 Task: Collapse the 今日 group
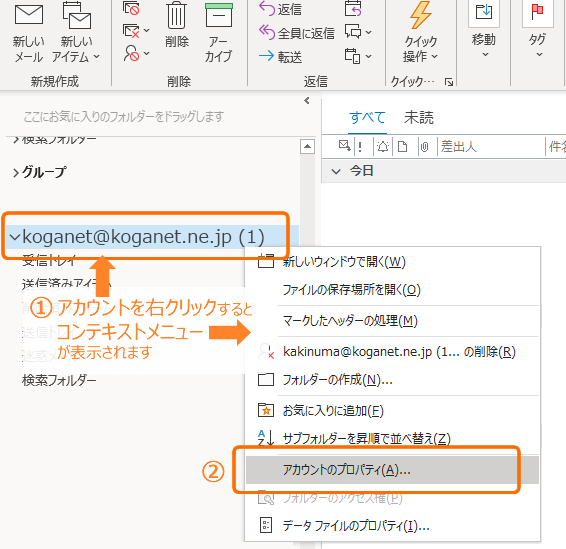point(336,171)
